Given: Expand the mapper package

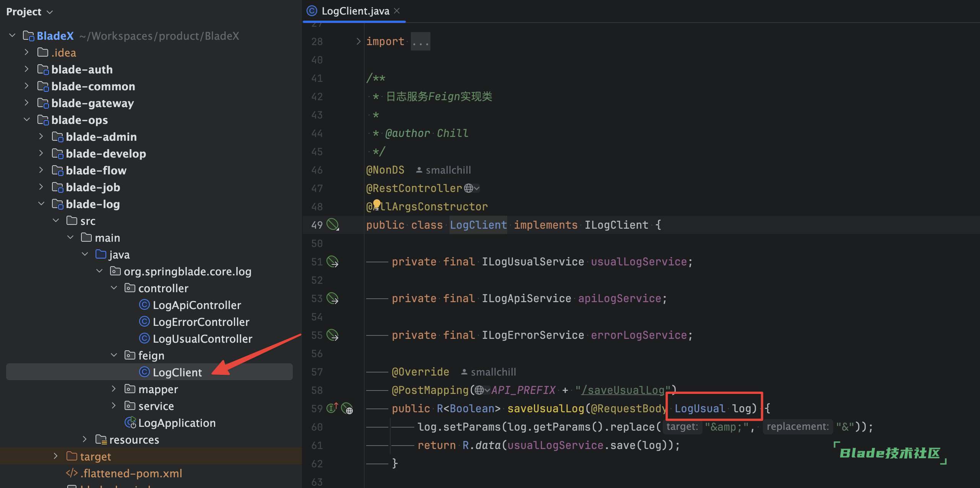Looking at the screenshot, I should 114,389.
